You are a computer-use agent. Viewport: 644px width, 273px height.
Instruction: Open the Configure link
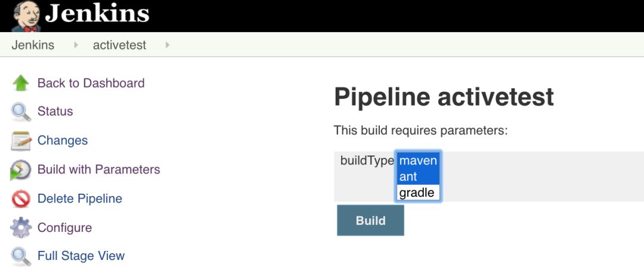coord(64,228)
